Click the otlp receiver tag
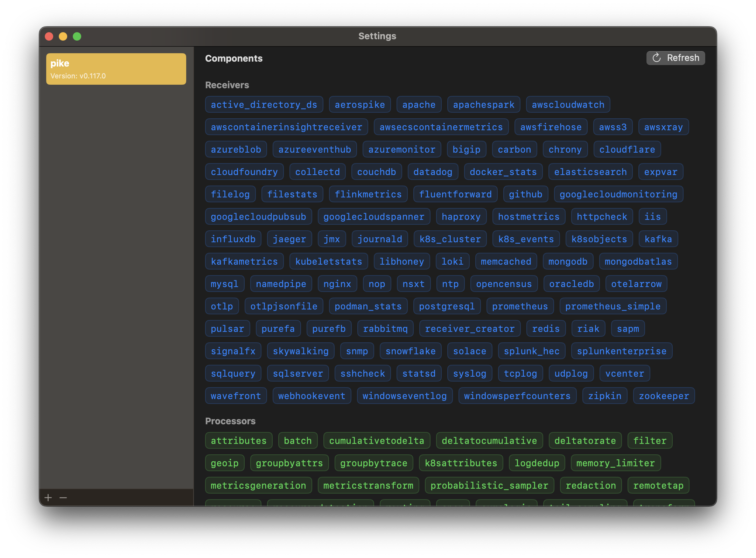The height and width of the screenshot is (558, 756). click(x=222, y=306)
